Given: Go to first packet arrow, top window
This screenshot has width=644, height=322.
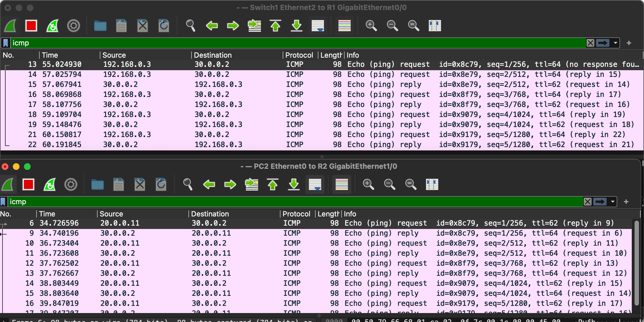Looking at the screenshot, I should (275, 26).
